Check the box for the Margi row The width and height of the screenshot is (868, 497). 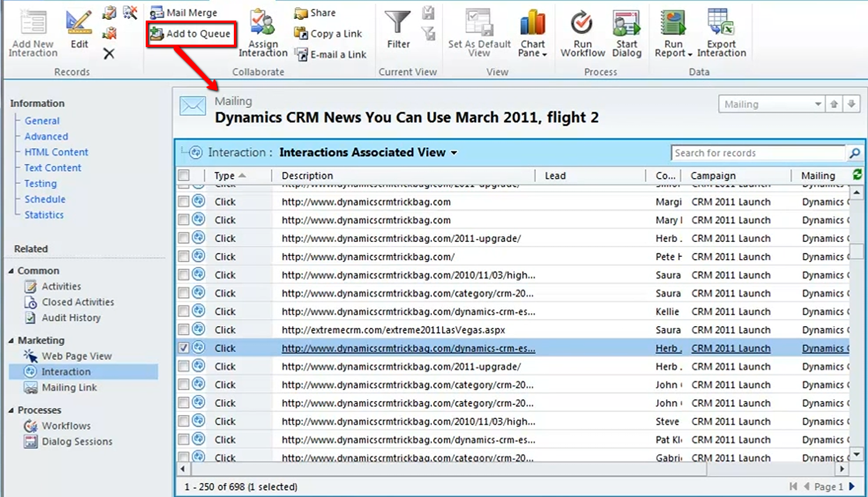click(184, 202)
